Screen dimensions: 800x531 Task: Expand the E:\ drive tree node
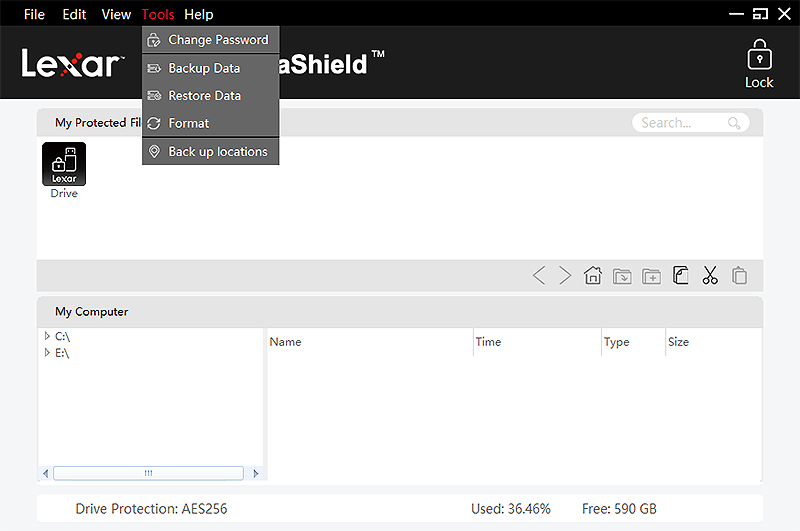coord(47,353)
